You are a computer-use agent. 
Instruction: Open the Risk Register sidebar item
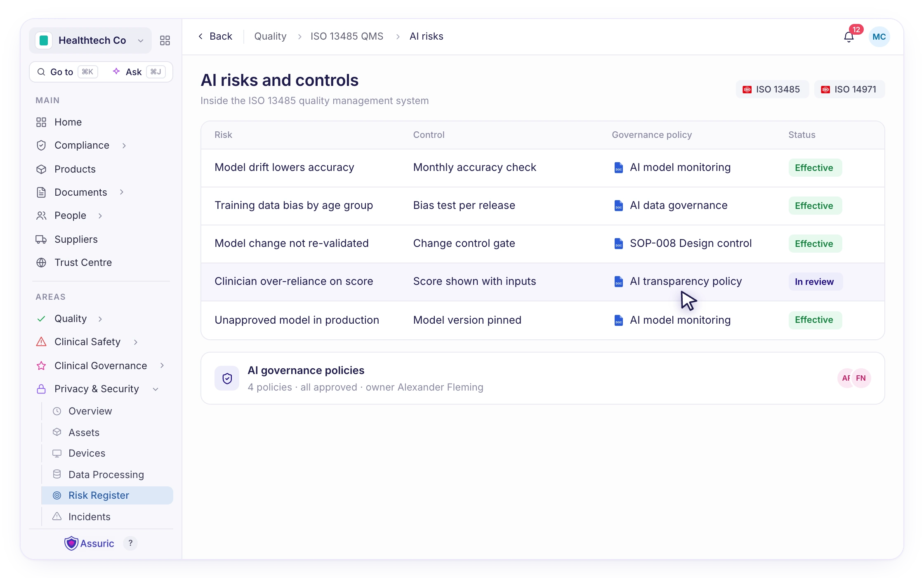click(x=107, y=495)
